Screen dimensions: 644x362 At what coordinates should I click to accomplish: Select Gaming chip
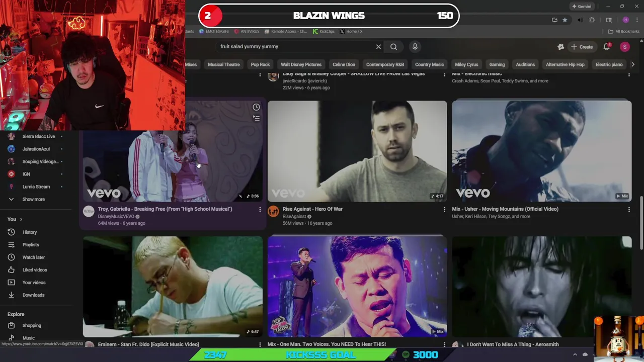click(497, 64)
